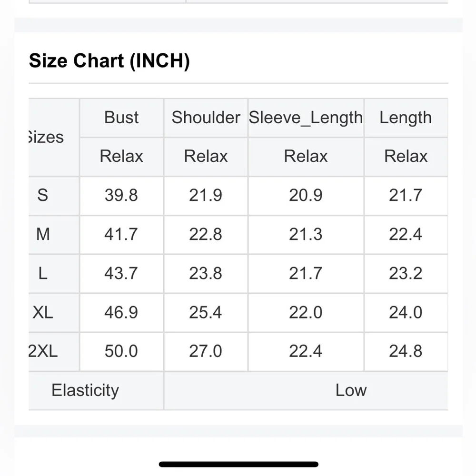The image size is (476, 476).
Task: Tap the Sizes header cell
Action: click(46, 137)
